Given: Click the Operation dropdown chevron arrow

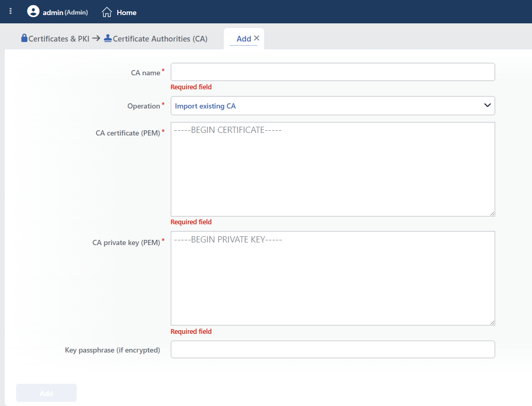Looking at the screenshot, I should tap(487, 105).
